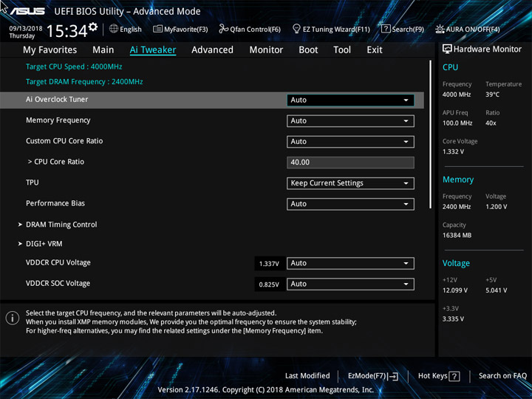Go to Exit tab

[x=375, y=50]
